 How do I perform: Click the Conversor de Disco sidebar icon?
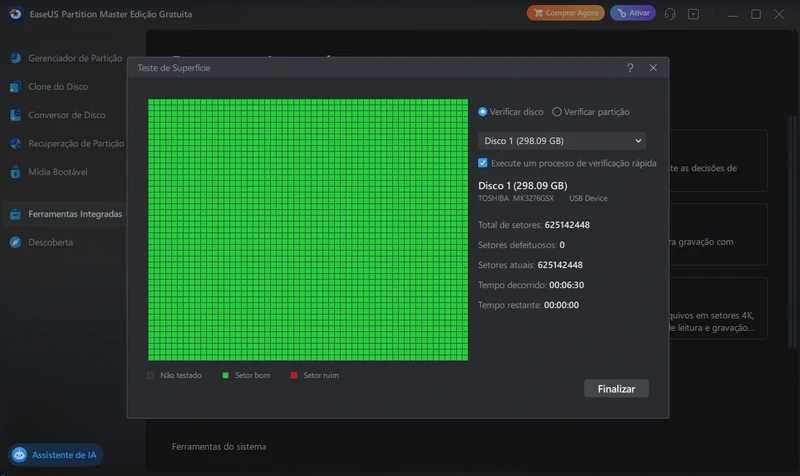coord(15,115)
